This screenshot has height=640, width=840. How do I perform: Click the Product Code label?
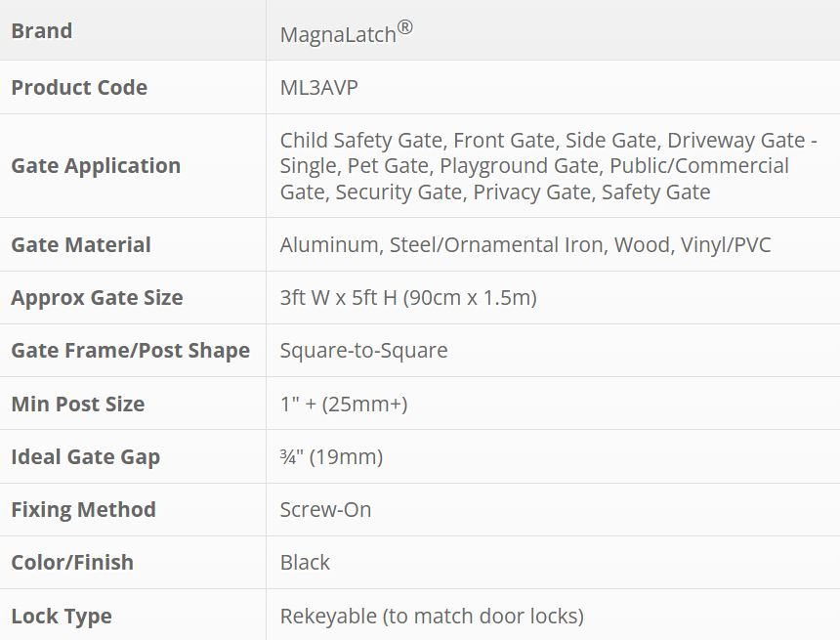(79, 88)
